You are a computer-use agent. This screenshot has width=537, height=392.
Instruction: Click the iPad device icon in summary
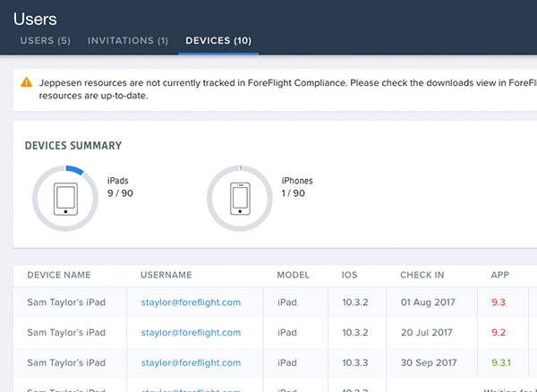click(x=65, y=199)
